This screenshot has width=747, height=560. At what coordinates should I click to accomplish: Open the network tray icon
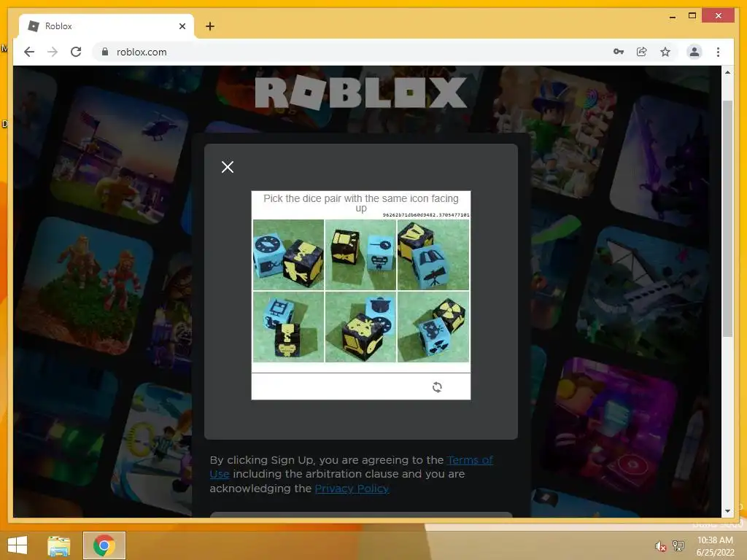678,545
